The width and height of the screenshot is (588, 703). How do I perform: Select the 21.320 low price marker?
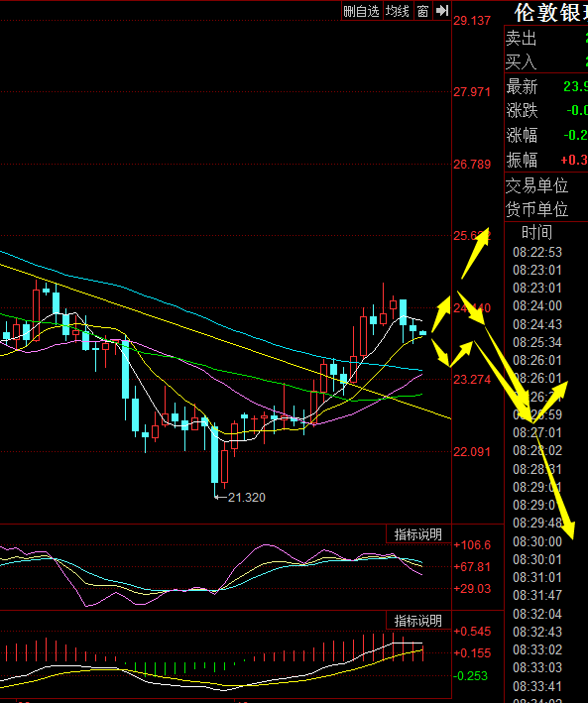(x=247, y=497)
